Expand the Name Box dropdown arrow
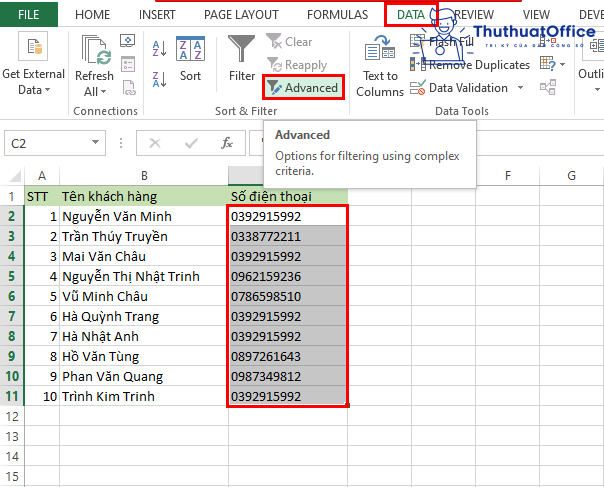The width and height of the screenshot is (604, 487). point(96,143)
